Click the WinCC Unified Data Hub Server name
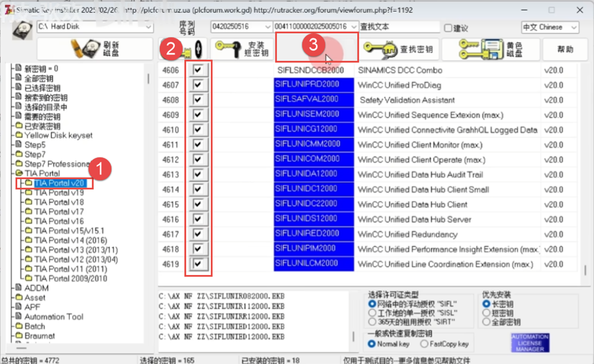 point(415,219)
